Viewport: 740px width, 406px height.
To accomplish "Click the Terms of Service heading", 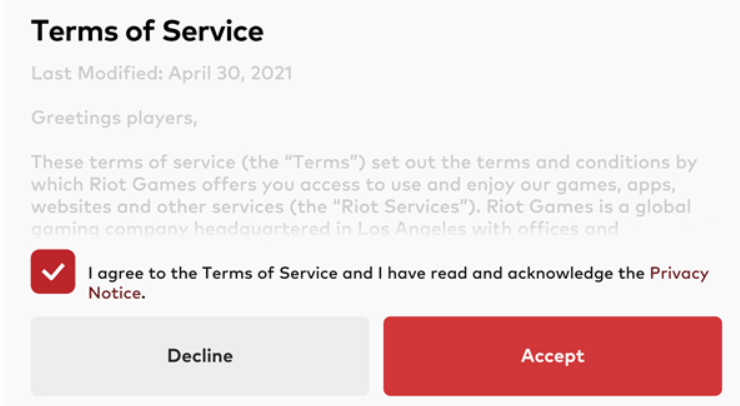I will click(147, 31).
